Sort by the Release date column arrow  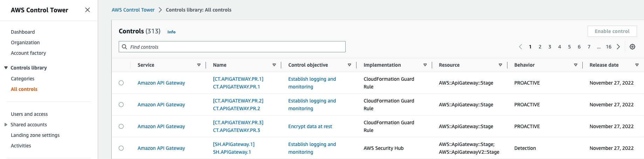pyautogui.click(x=637, y=65)
